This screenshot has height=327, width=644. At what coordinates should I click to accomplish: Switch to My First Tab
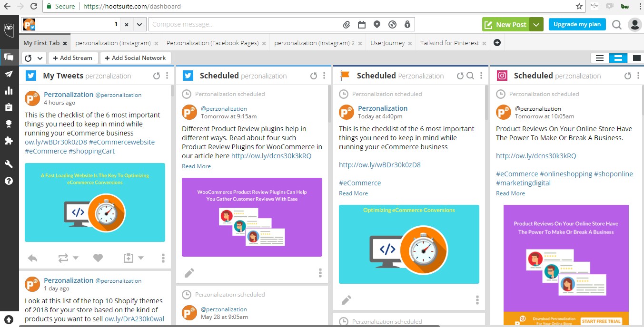click(41, 43)
